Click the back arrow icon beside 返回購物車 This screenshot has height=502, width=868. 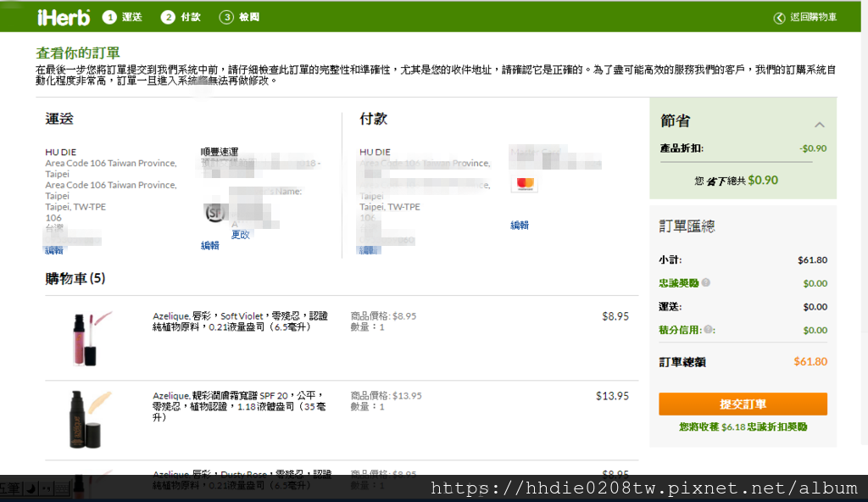point(779,18)
